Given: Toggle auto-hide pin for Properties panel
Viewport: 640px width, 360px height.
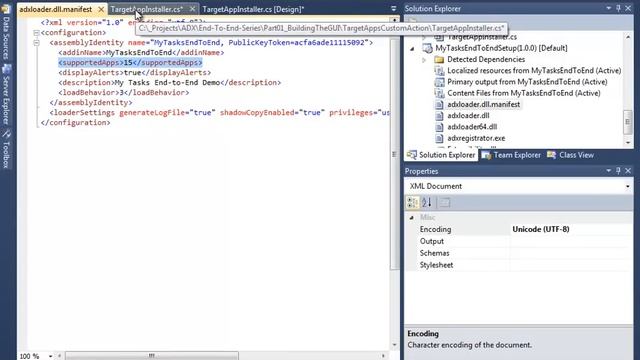Looking at the screenshot, I should click(x=618, y=171).
